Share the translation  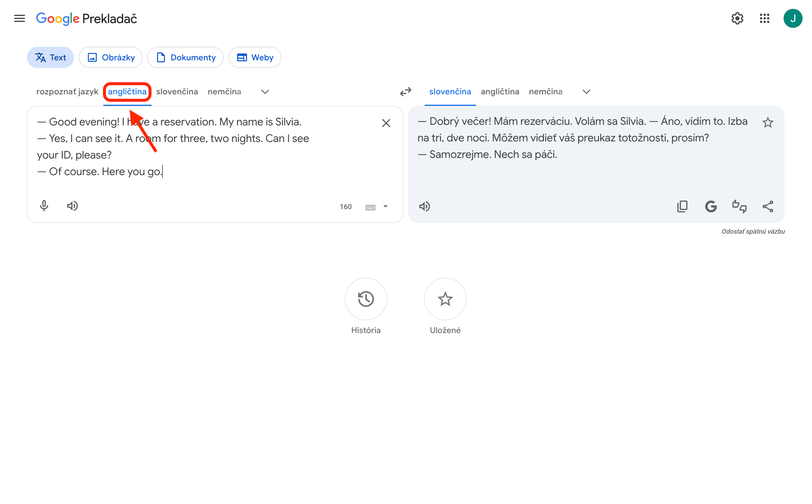pos(768,206)
